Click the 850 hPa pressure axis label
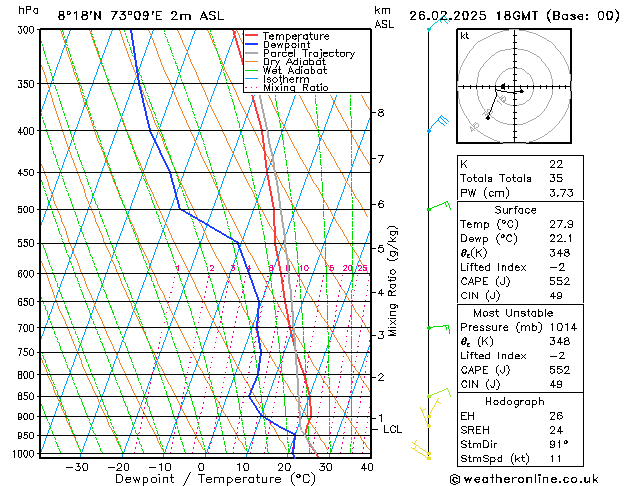 (x=26, y=397)
